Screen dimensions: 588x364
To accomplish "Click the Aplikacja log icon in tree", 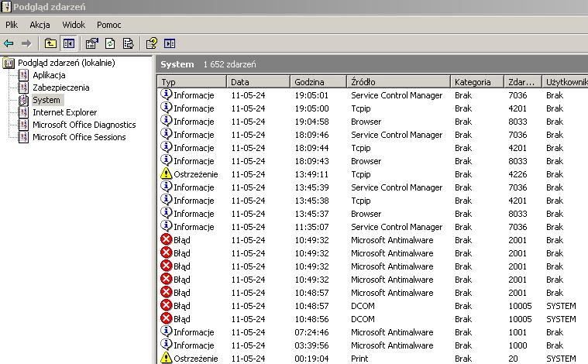I will (23, 75).
